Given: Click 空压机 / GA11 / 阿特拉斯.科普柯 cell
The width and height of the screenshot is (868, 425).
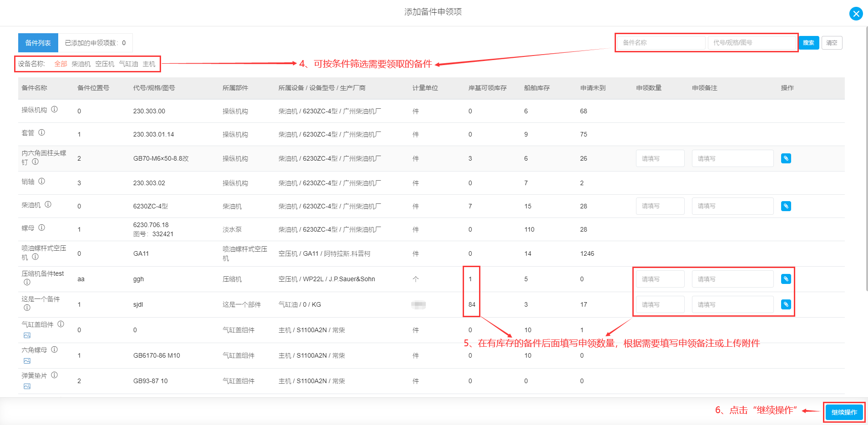Looking at the screenshot, I should coord(324,253).
